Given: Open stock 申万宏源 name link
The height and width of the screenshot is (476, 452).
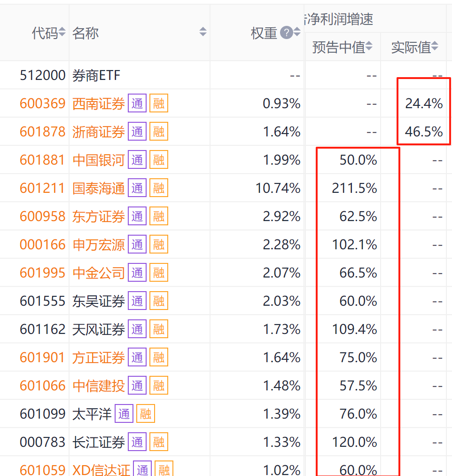Looking at the screenshot, I should (99, 245).
